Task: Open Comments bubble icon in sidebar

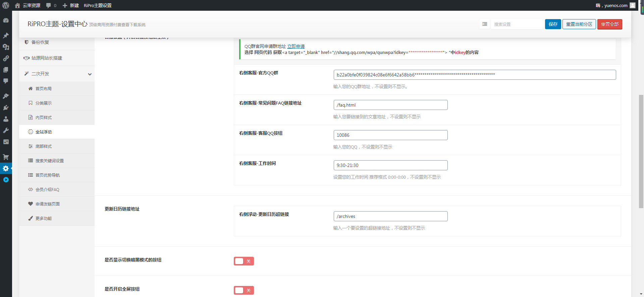Action: [6, 81]
